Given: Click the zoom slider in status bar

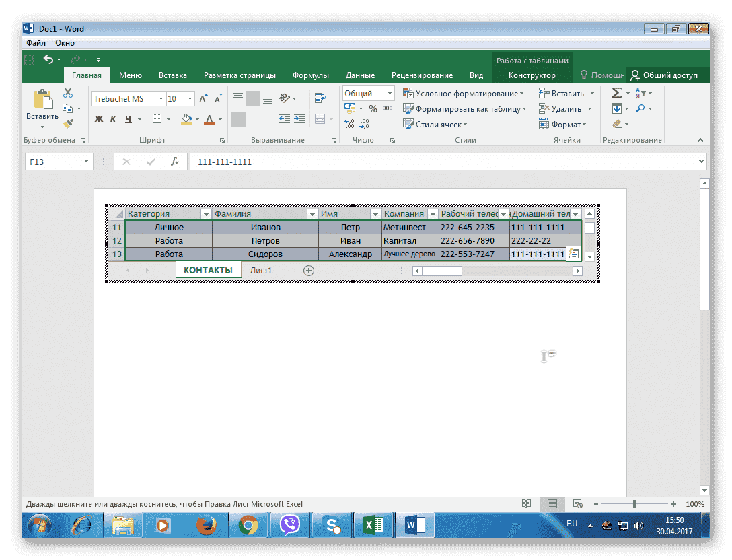Looking at the screenshot, I should [634, 504].
